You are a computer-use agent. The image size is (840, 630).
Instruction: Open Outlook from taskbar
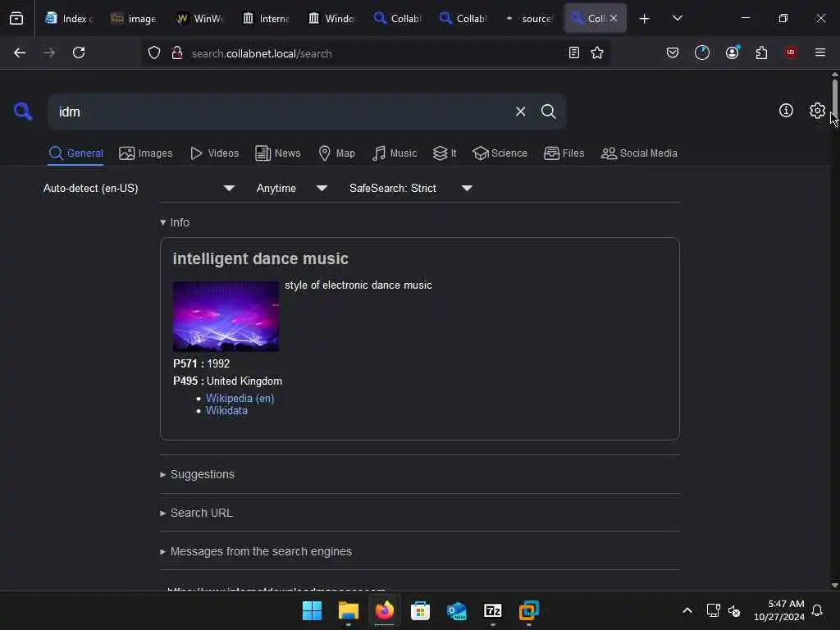tap(456, 610)
